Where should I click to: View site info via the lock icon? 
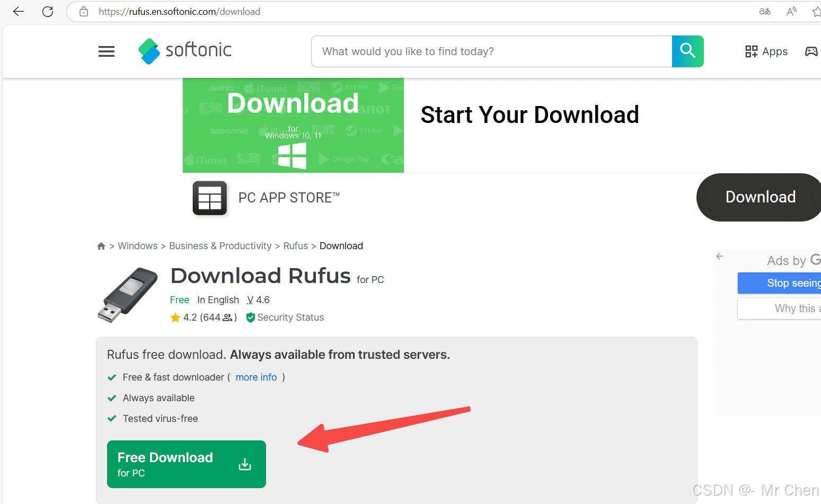coord(84,12)
